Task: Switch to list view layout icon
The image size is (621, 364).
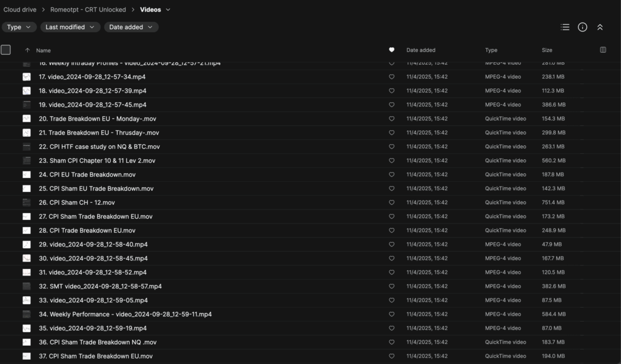Action: tap(565, 27)
